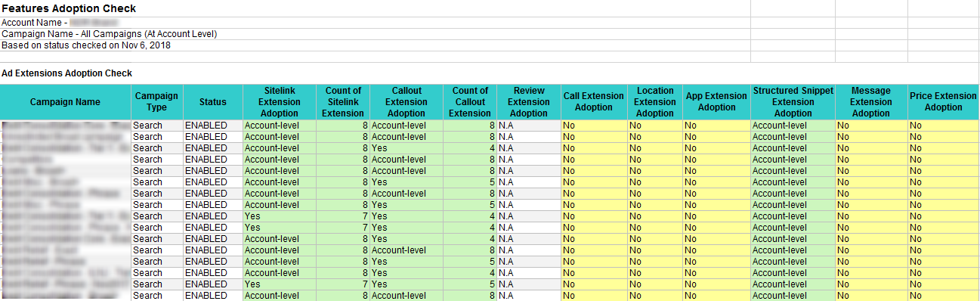Select the 'Campaign Type' column header
The image size is (980, 301).
(156, 102)
